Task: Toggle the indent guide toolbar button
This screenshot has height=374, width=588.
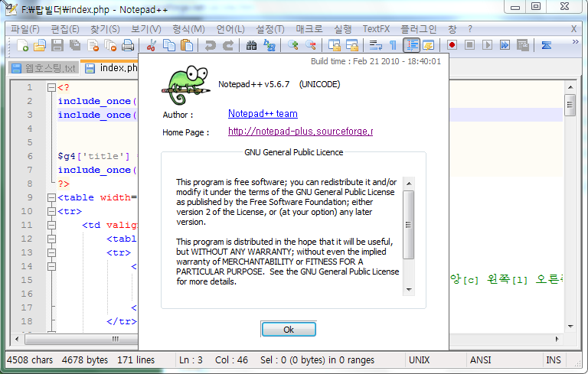Action: point(411,46)
